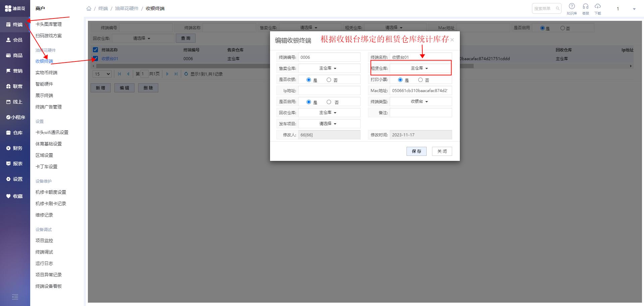Open the 知识库 help icon

point(572,9)
